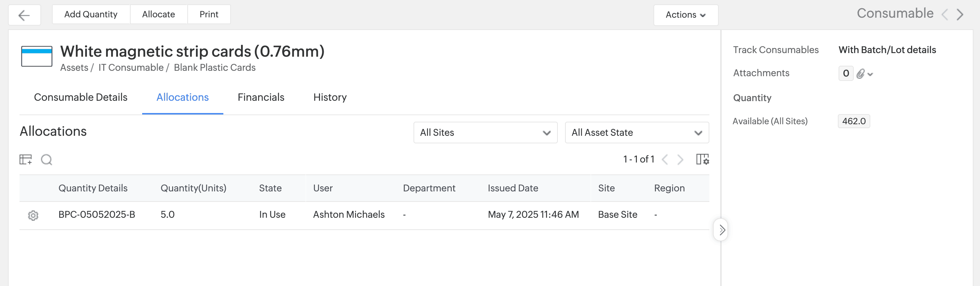The width and height of the screenshot is (980, 286).
Task: Collapse the right side details panel
Action: tap(721, 230)
